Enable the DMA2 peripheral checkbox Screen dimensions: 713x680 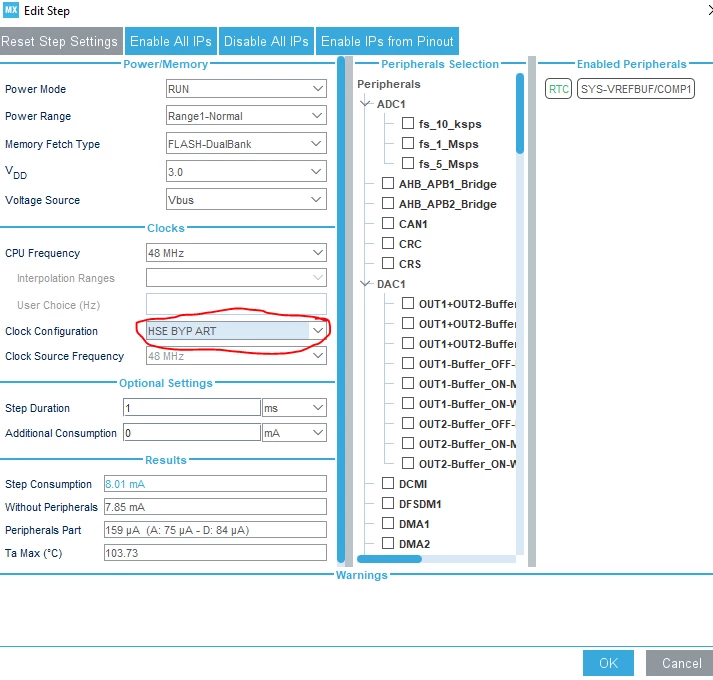pyautogui.click(x=388, y=543)
